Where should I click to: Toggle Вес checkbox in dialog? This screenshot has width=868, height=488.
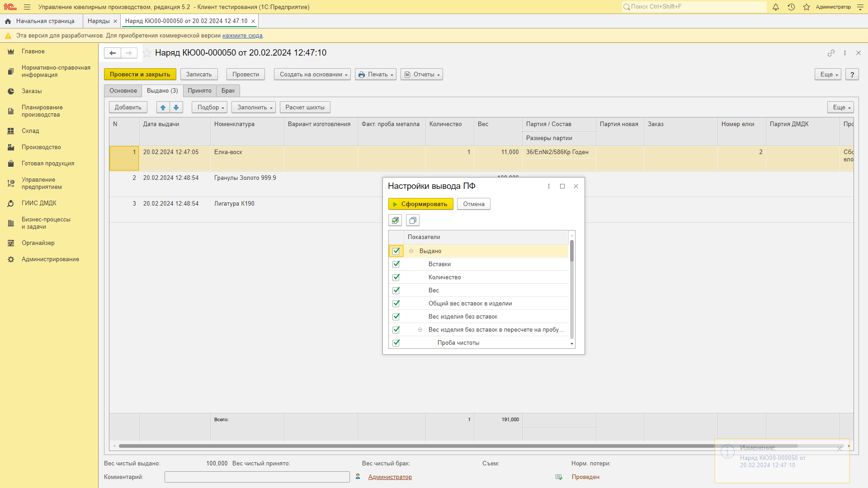[396, 290]
